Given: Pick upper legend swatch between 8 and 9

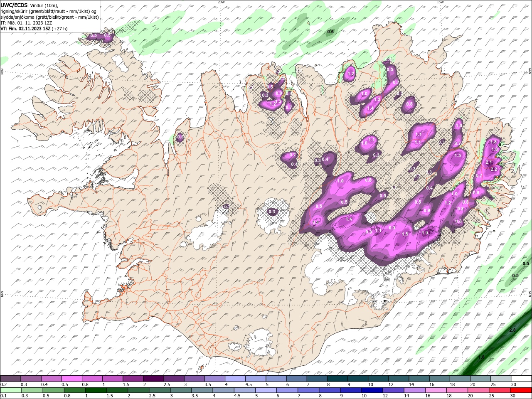Looking at the screenshot, I should click(x=337, y=379).
